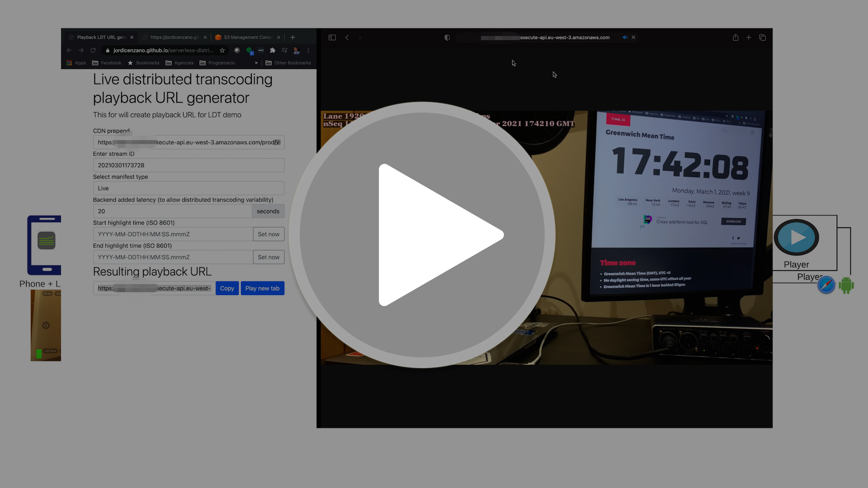Click Set now for Start highlight time
868x488 pixels.
(269, 234)
